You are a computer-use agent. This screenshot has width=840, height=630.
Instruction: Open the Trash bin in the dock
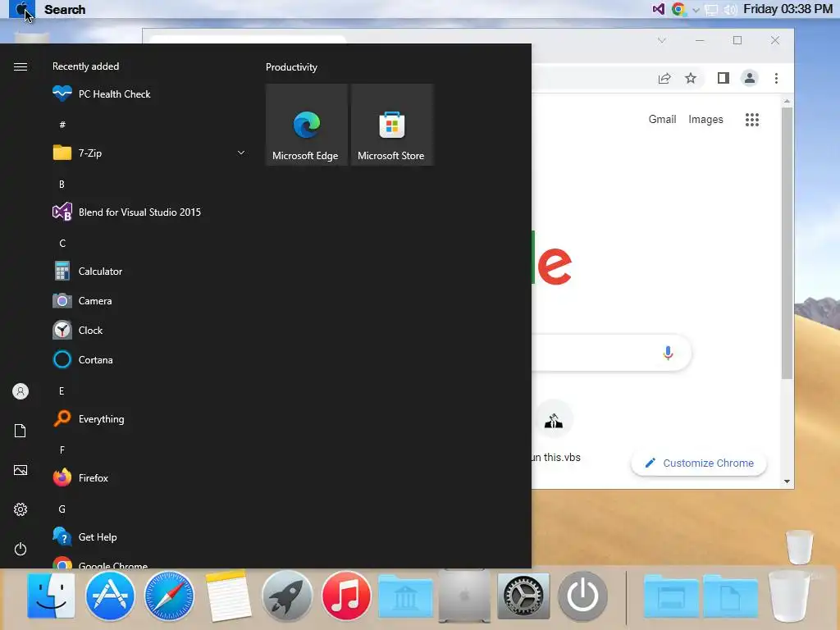788,596
